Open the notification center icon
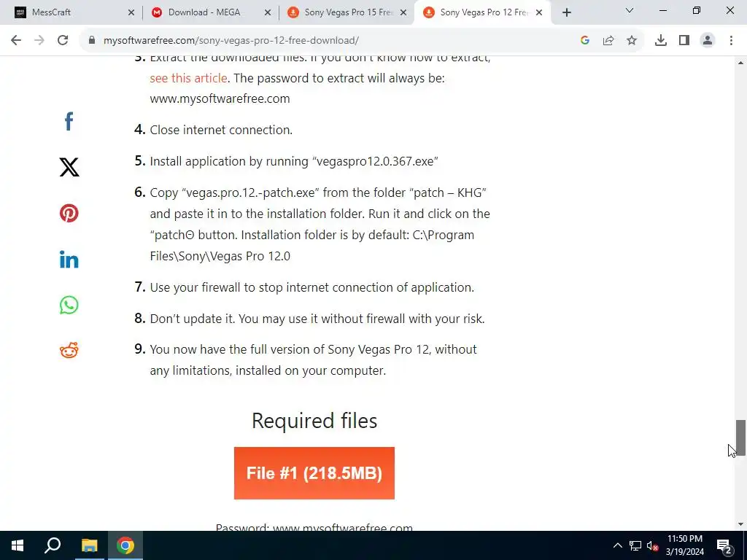The width and height of the screenshot is (747, 560). [x=724, y=545]
